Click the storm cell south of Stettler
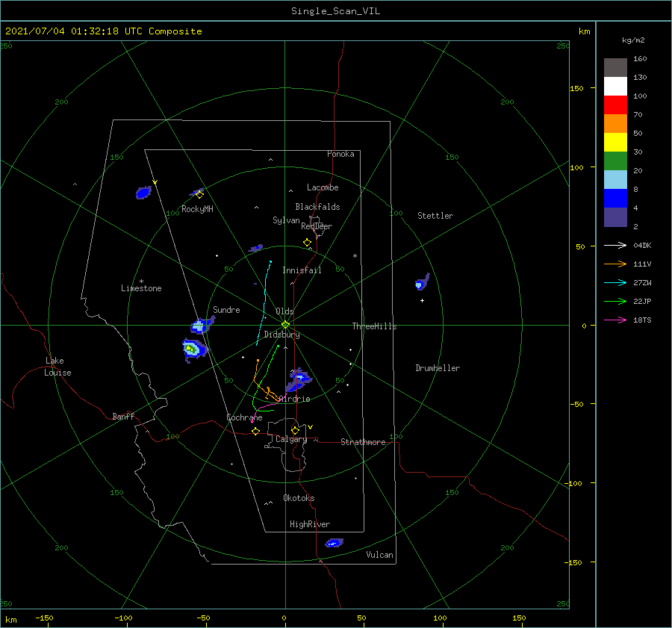Image resolution: width=672 pixels, height=628 pixels. point(422,282)
